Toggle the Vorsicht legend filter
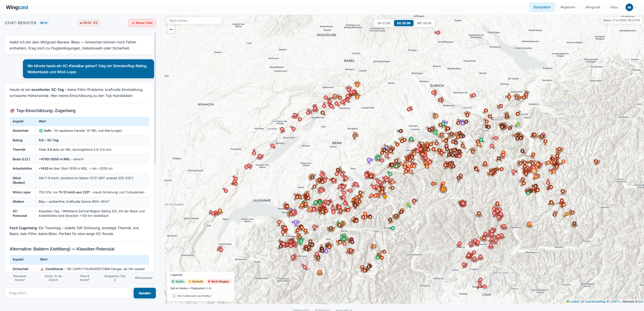Screen dimensions: 644x311 pyautogui.click(x=196, y=281)
